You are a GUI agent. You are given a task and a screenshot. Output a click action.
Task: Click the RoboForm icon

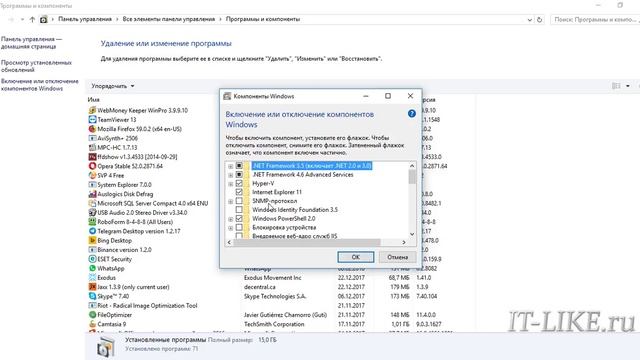tap(92, 222)
